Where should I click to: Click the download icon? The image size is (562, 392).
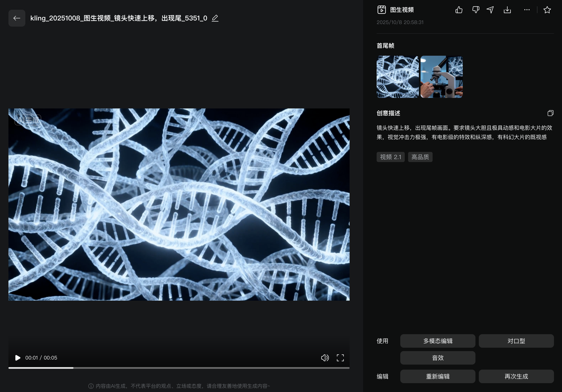(x=507, y=10)
